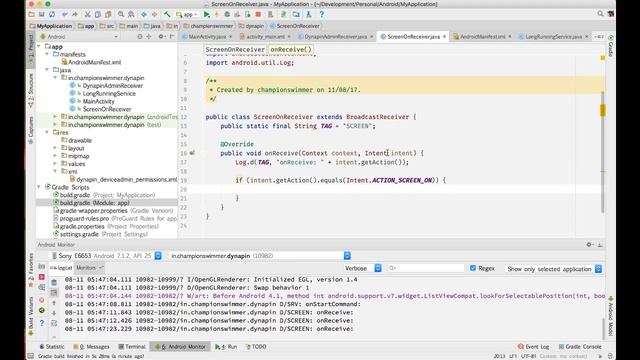Viewport: 640px width, 360px height.
Task: Open the Monitors tab in Android Monitor
Action: (x=89, y=268)
